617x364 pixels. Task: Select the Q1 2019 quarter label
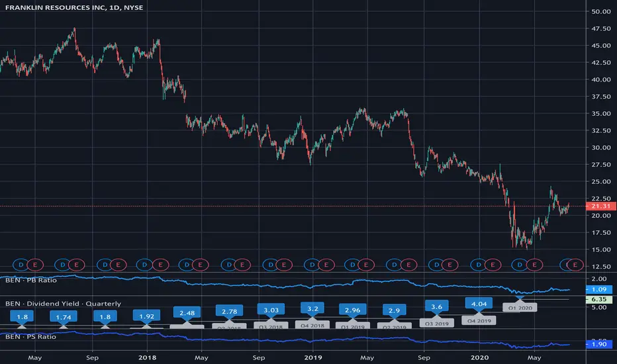point(353,326)
